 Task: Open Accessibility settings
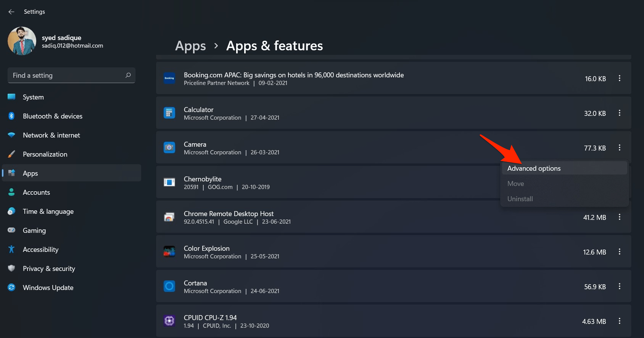coord(71,250)
